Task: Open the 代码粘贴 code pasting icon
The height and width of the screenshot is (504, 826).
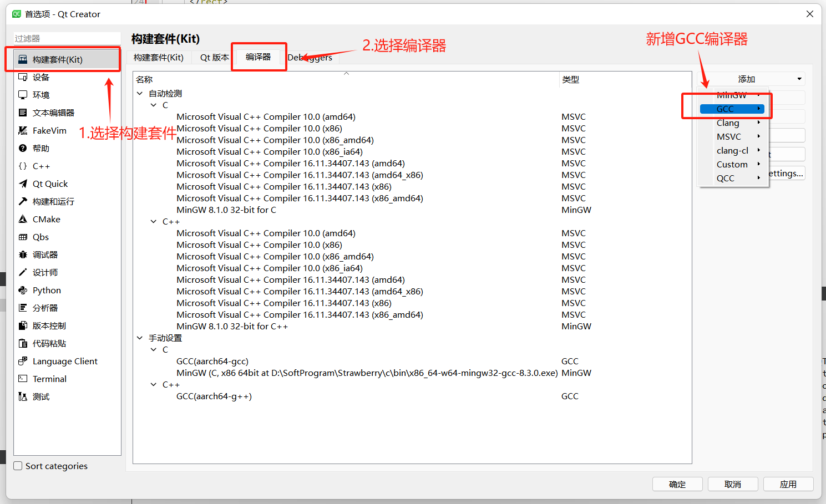Action: pos(23,343)
